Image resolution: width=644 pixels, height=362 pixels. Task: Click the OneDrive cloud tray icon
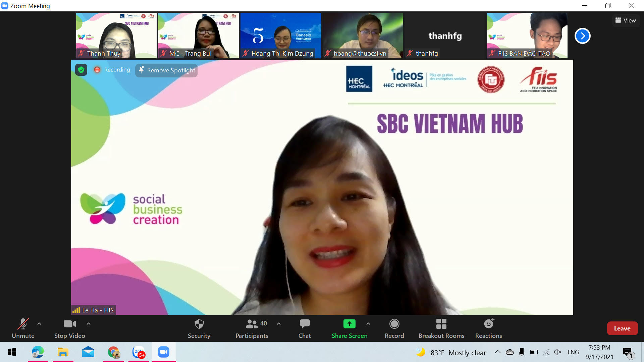point(510,352)
